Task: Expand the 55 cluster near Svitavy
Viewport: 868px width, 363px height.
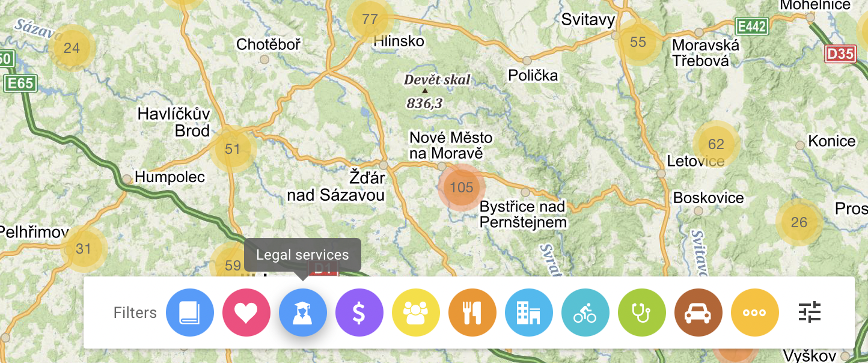Action: tap(638, 42)
